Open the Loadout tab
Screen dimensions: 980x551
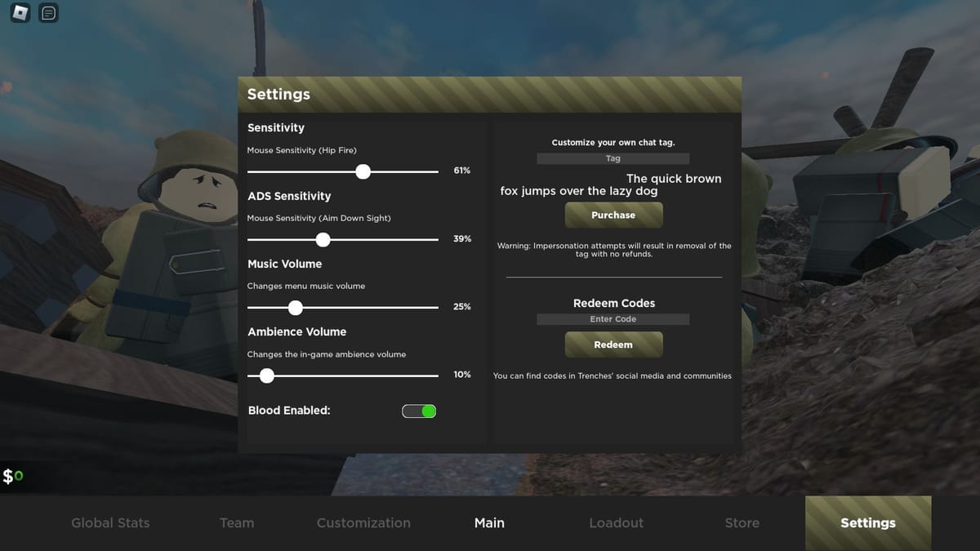pyautogui.click(x=616, y=523)
